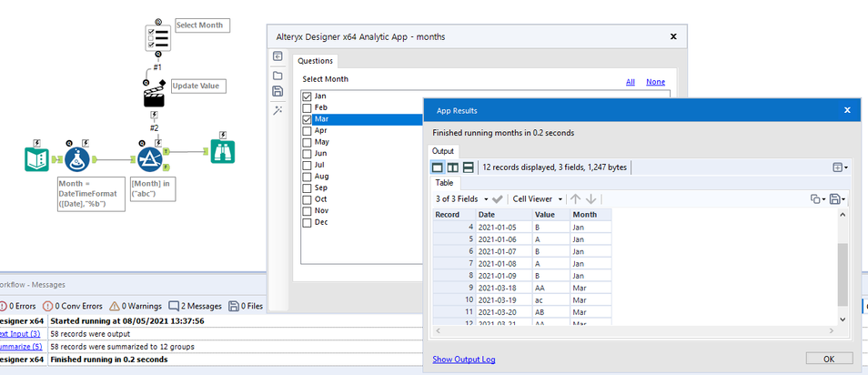868x375 pixels.
Task: Click the open folder icon in Analytic App sidebar
Action: 278,76
